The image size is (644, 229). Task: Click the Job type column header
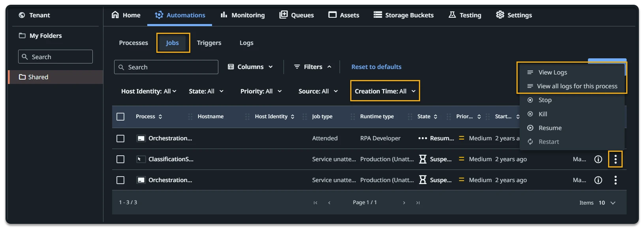322,117
